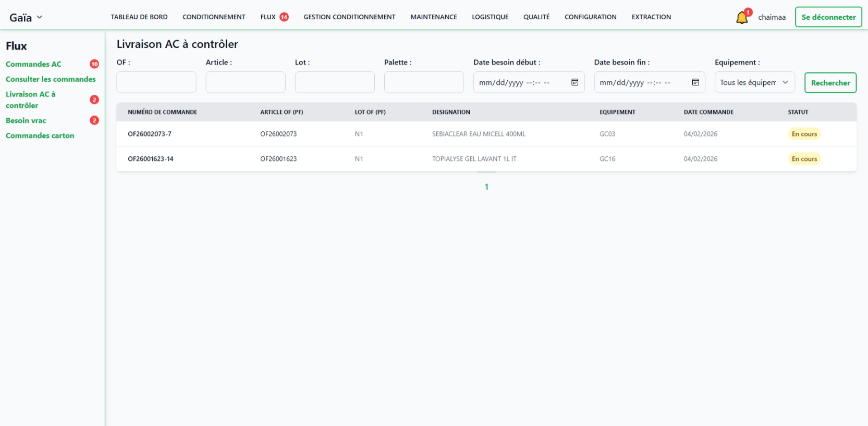Open Commandes carton sidebar link
This screenshot has height=426, width=868.
click(x=40, y=135)
